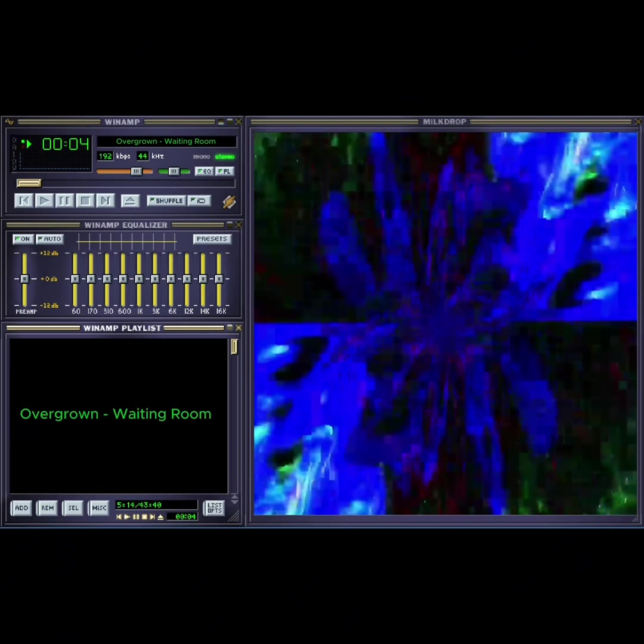Click the 60 Hz equalizer band slider

coord(75,279)
